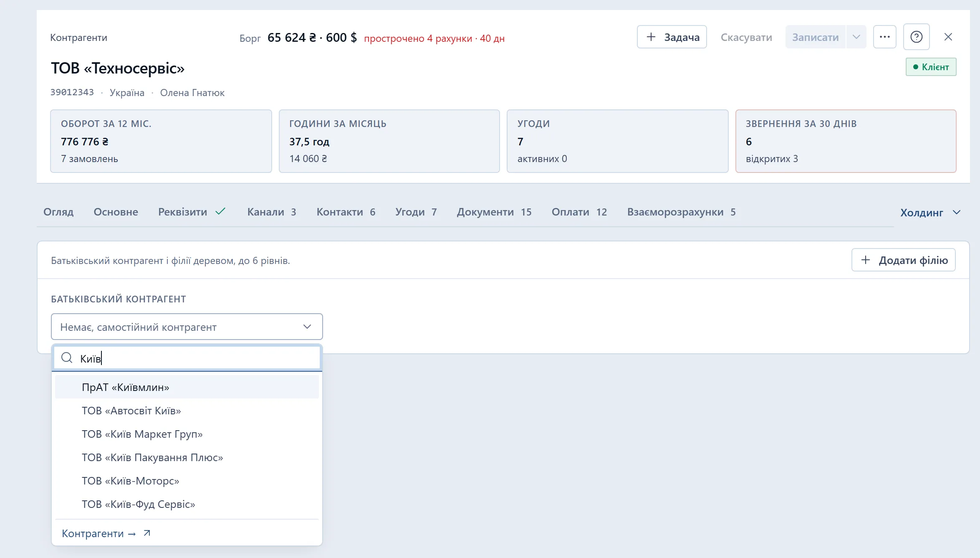
Task: Click manager name Олена Гнатюк
Action: pos(192,93)
